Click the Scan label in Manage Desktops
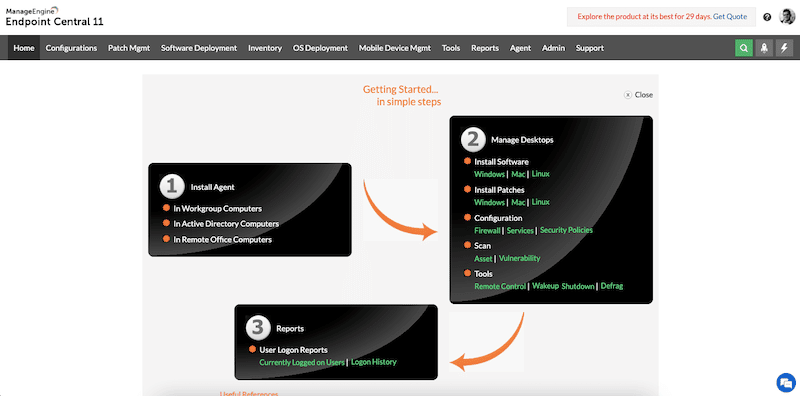The image size is (800, 396). [482, 246]
